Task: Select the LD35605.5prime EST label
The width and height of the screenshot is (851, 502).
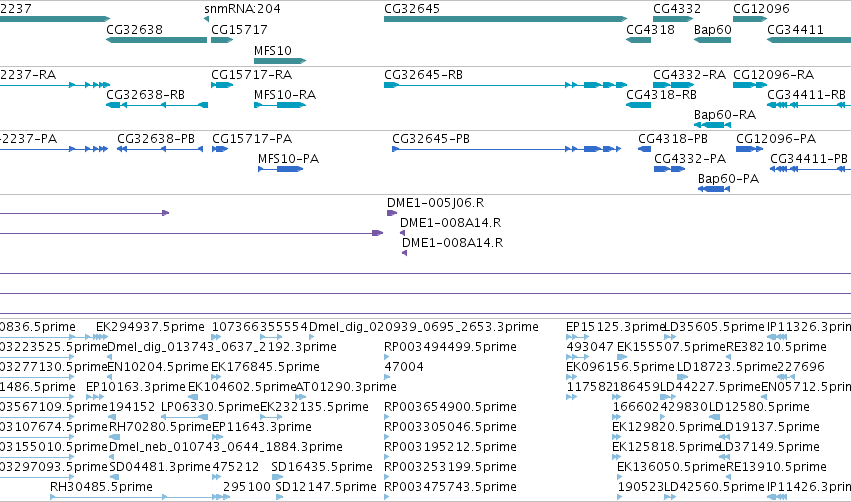Action: pos(715,327)
